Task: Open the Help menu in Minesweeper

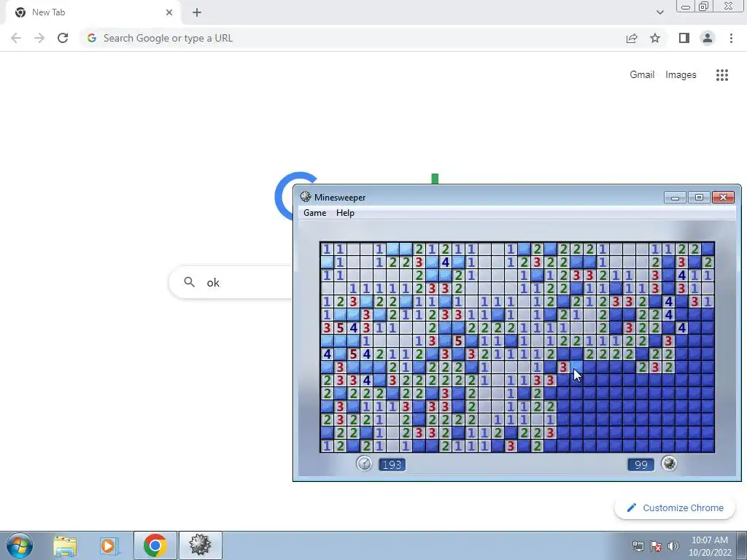Action: [345, 213]
